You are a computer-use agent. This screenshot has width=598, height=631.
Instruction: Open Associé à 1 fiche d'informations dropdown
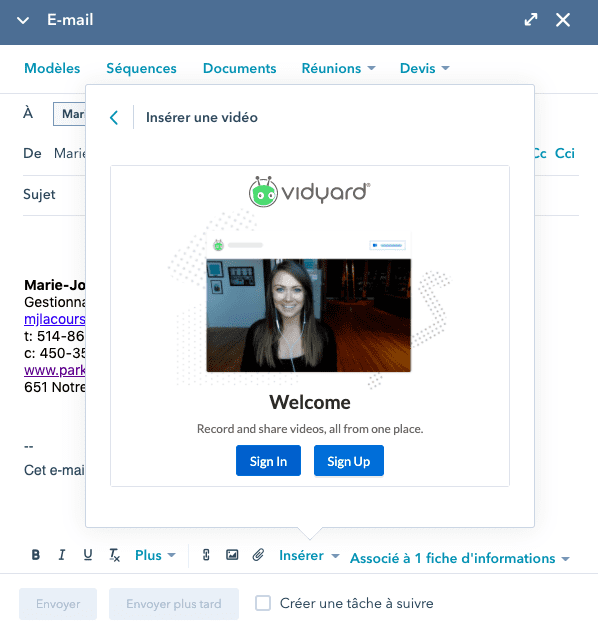point(460,558)
